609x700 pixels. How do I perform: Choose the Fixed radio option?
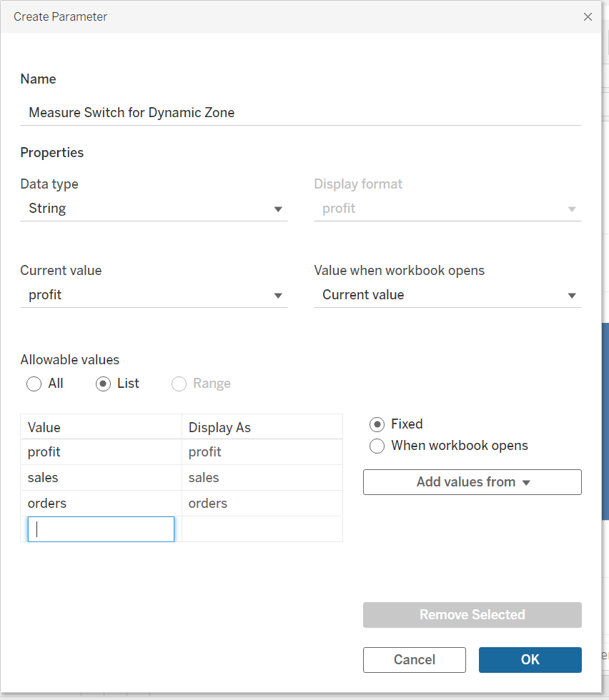[x=377, y=424]
